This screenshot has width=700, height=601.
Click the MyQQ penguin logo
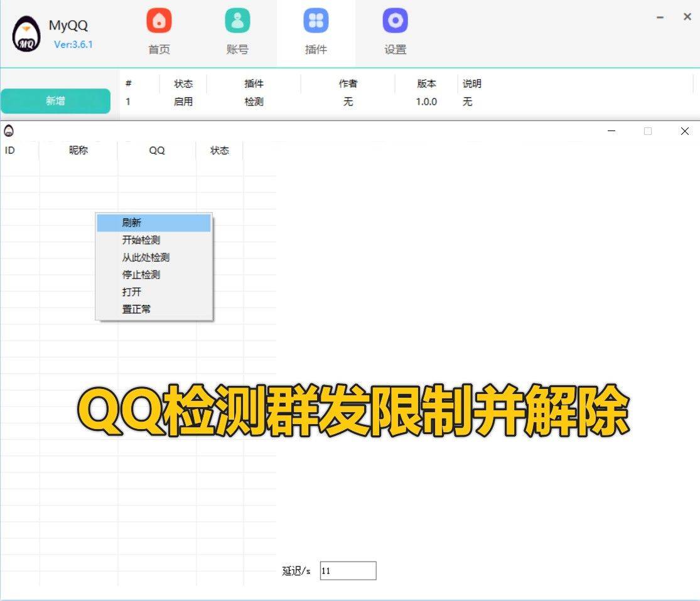click(26, 34)
